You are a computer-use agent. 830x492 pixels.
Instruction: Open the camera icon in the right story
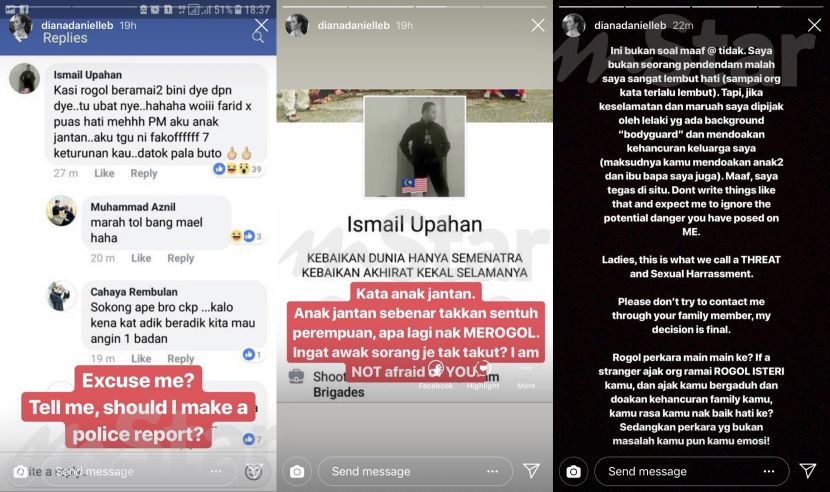[573, 471]
